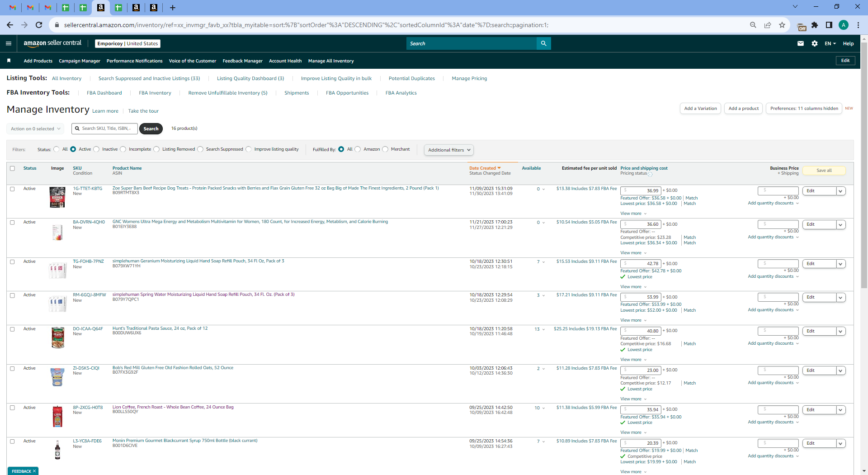Screen dimensions: 868x475
Task: Open Account Health menu item
Action: coord(285,61)
